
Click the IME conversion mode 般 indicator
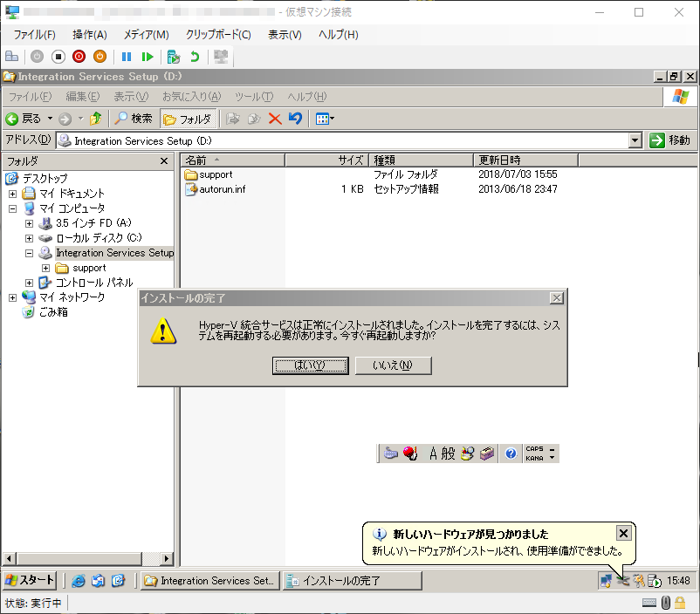[449, 454]
